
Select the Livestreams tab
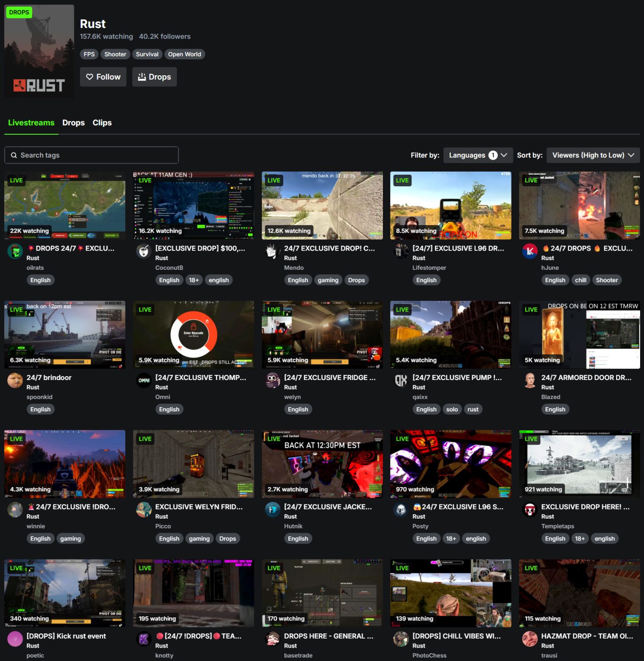click(x=31, y=123)
